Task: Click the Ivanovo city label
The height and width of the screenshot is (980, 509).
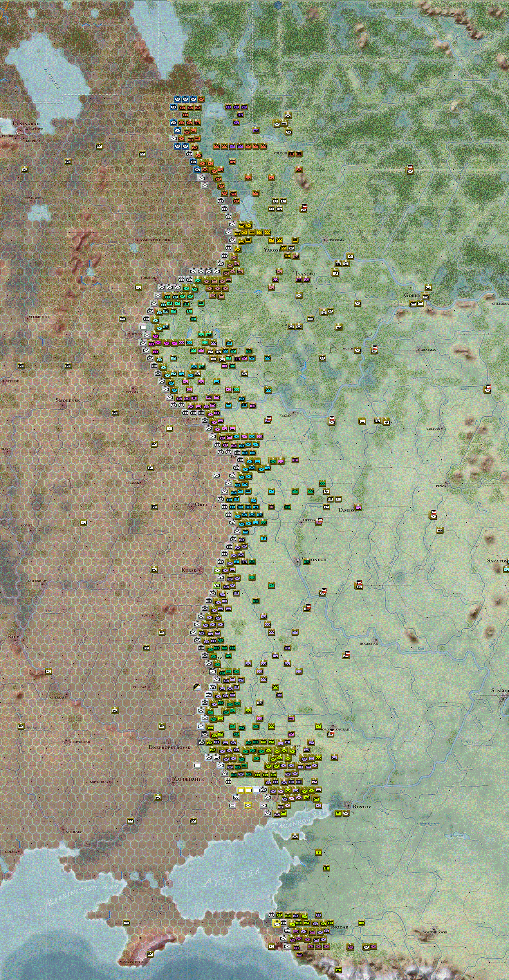Action: (x=305, y=273)
